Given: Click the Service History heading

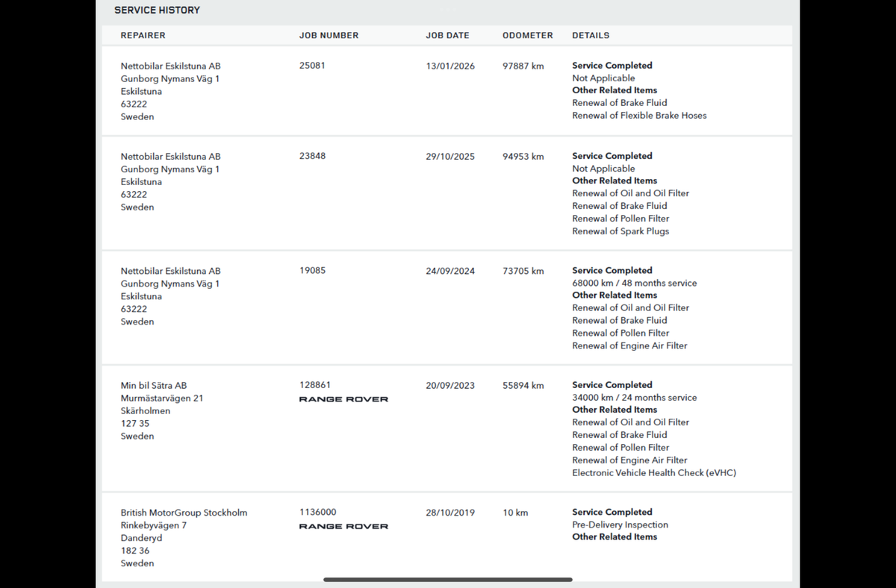Looking at the screenshot, I should click(x=157, y=10).
